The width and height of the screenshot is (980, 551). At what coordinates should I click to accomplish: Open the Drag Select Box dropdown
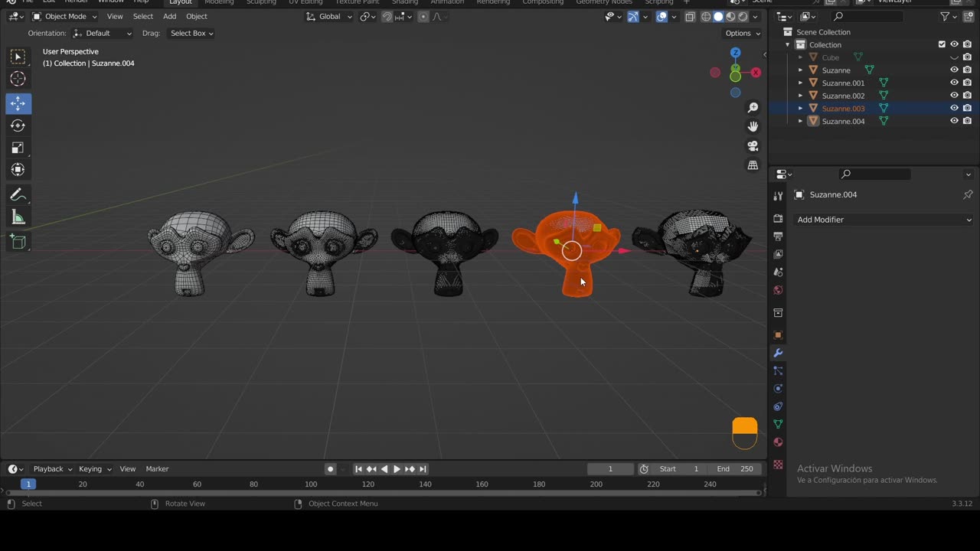(191, 33)
